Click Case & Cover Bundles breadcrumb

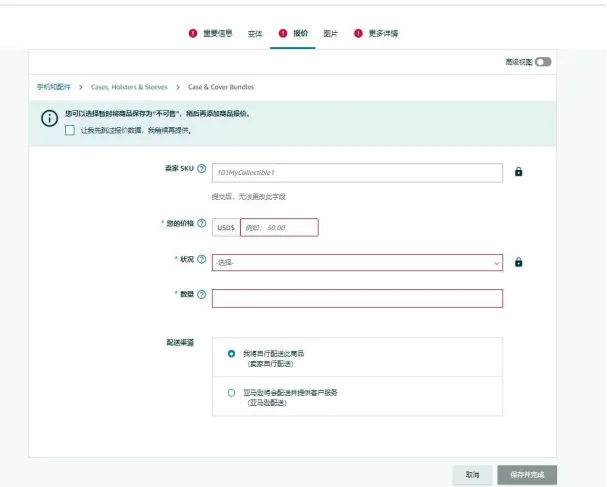221,87
